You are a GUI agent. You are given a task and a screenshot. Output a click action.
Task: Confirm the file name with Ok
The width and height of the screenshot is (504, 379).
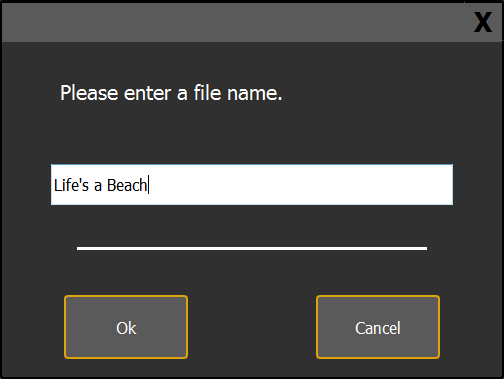coord(126,327)
